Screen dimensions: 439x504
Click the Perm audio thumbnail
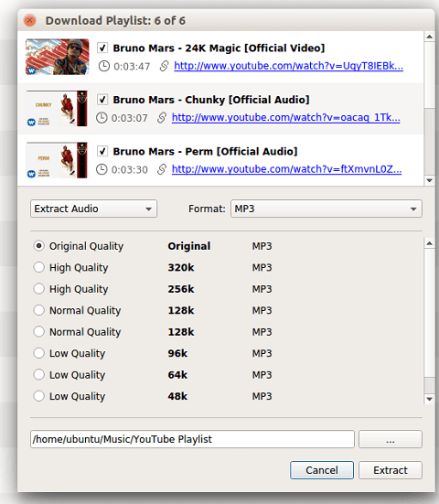[58, 160]
